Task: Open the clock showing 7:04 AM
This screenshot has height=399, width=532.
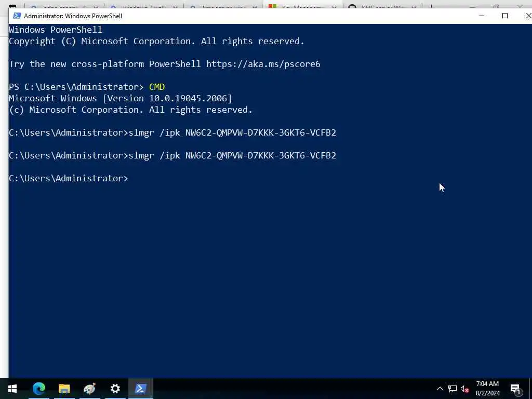Action: [487, 389]
